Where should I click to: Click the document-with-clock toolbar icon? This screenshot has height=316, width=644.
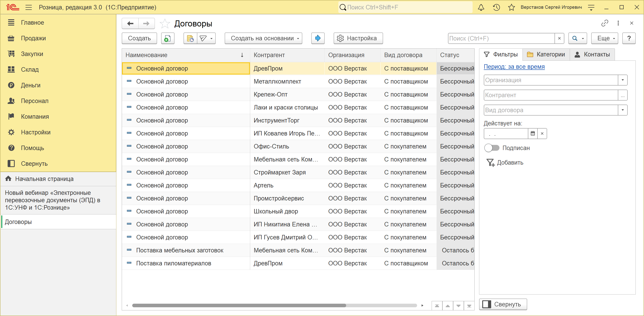click(x=190, y=38)
